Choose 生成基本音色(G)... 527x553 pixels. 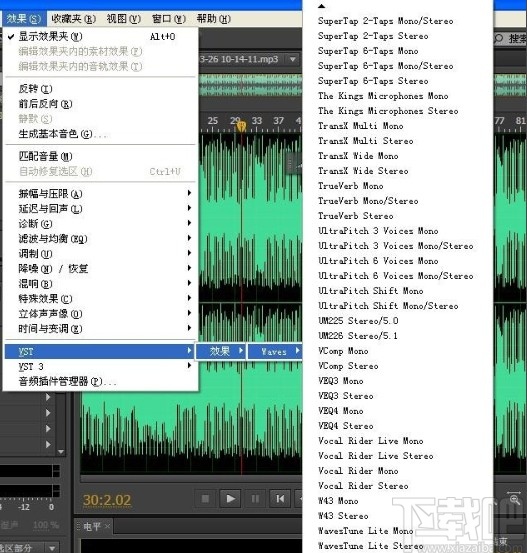click(101, 134)
